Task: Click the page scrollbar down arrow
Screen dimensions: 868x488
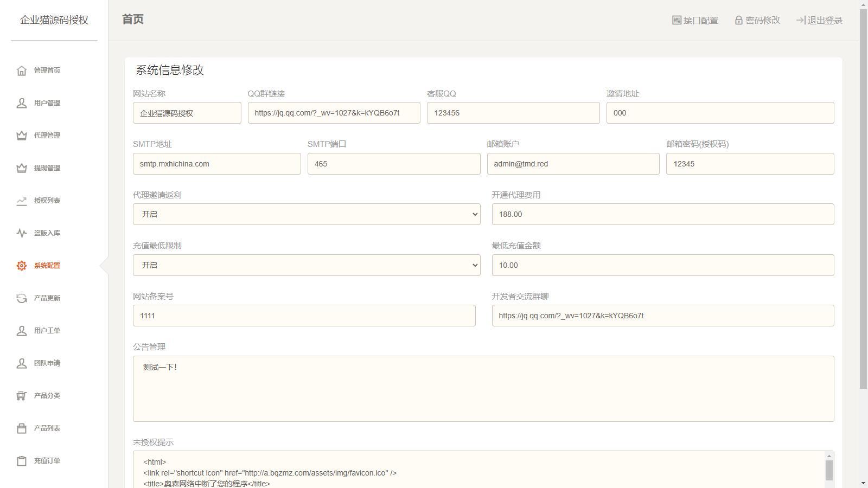Action: [x=864, y=483]
